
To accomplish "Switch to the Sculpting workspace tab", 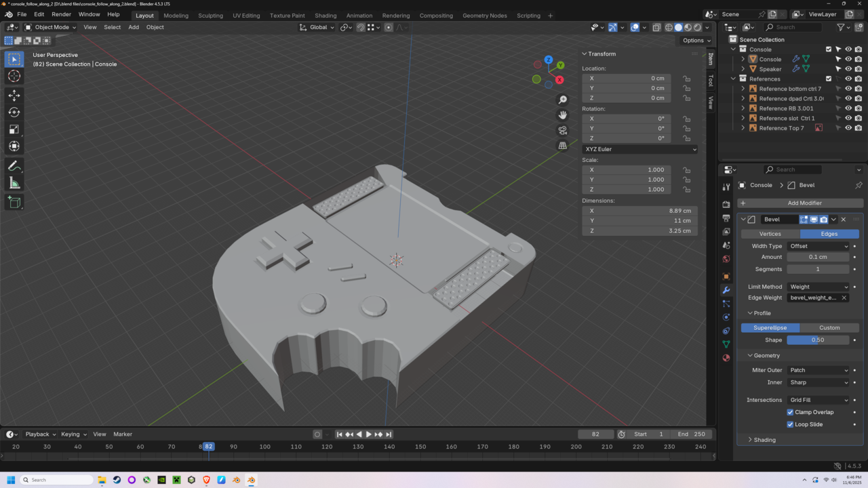I will pos(210,16).
